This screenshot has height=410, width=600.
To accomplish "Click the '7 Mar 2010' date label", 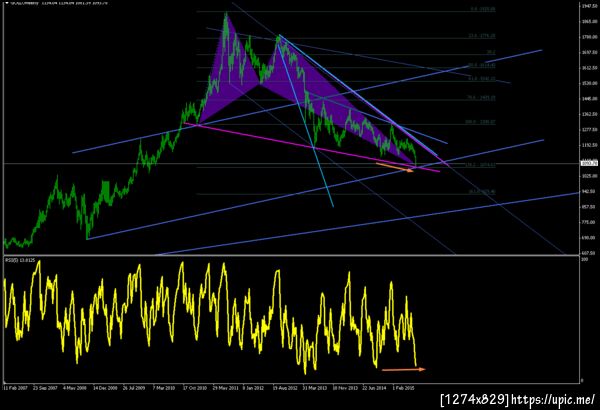I will pyautogui.click(x=164, y=388).
